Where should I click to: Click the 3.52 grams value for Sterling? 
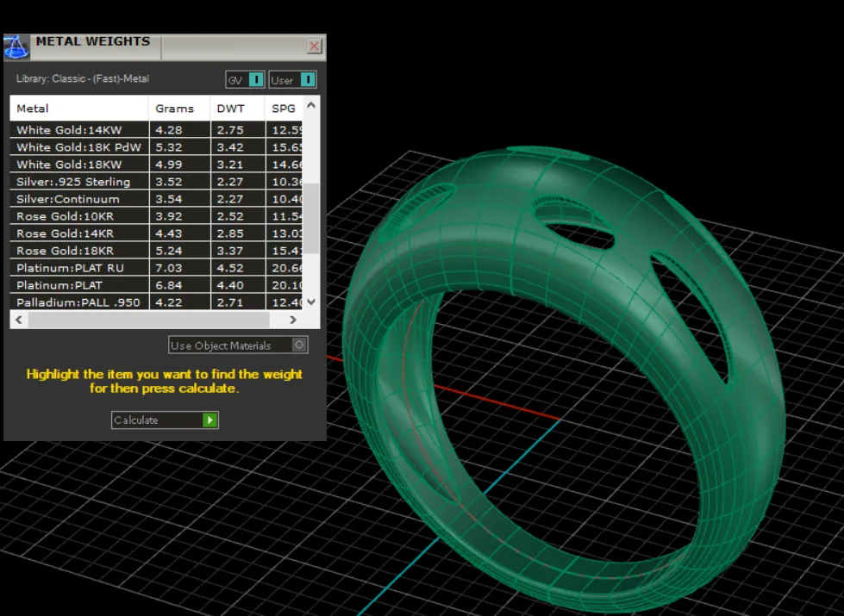coord(168,182)
